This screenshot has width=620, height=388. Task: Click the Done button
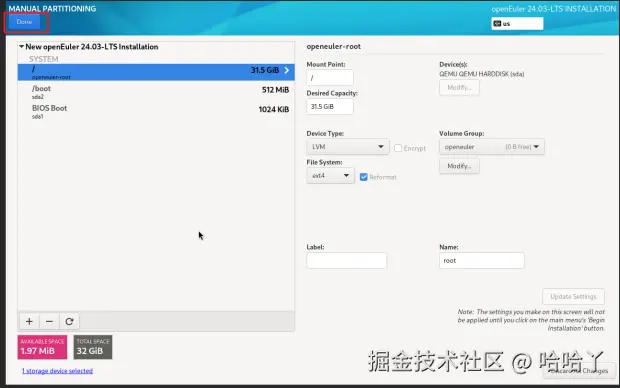24,22
